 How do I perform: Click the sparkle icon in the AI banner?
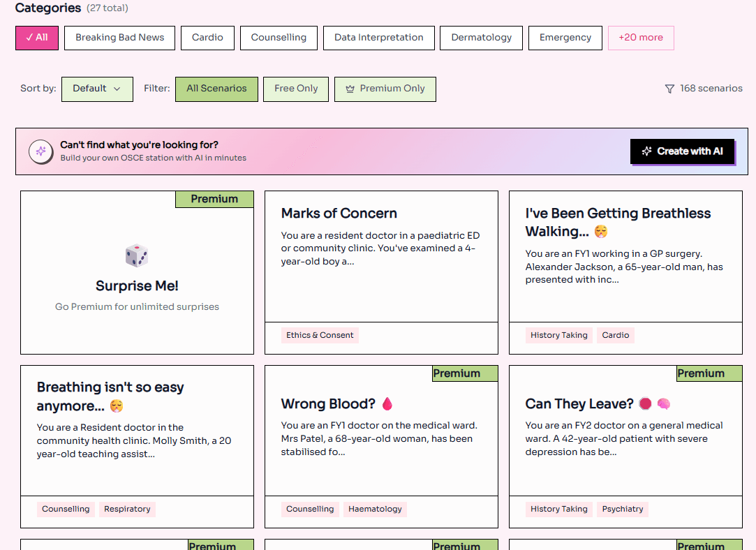click(x=41, y=151)
